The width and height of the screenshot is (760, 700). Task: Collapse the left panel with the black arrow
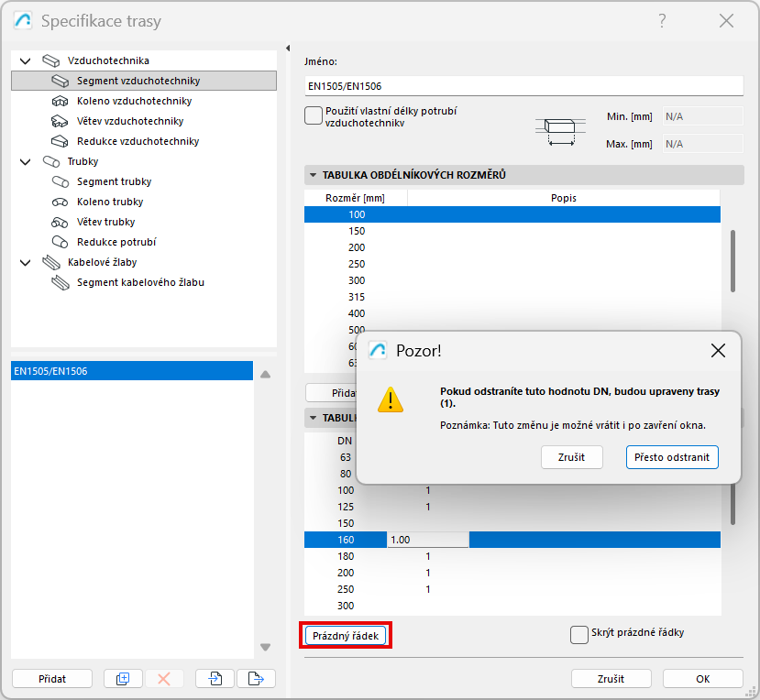(x=288, y=48)
